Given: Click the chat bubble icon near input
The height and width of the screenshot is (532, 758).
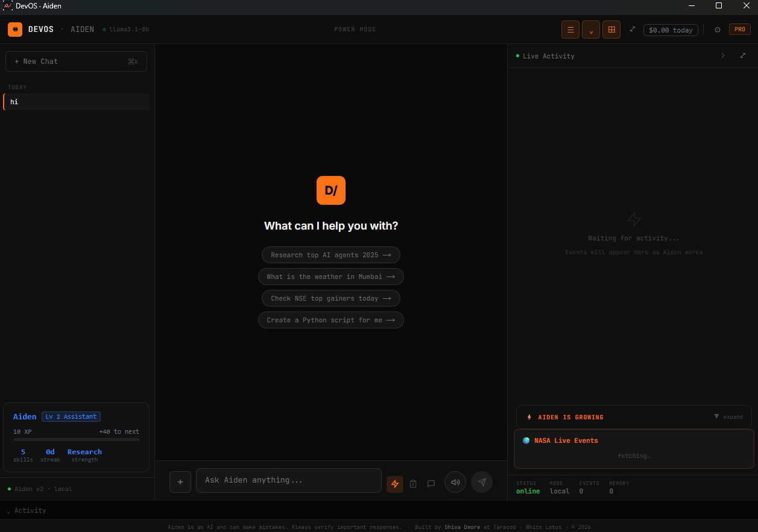Looking at the screenshot, I should (x=431, y=484).
